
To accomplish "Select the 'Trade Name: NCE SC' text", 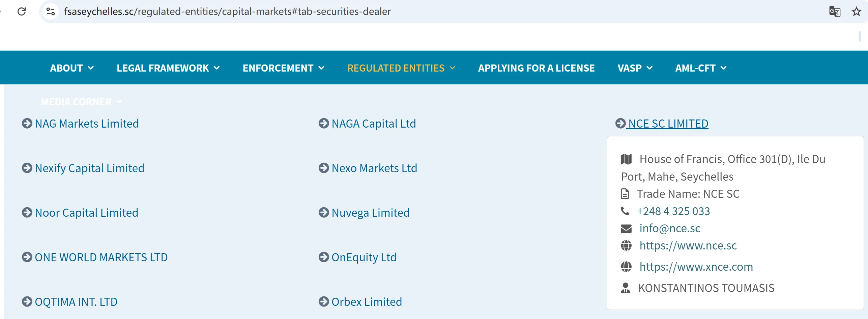I will [688, 194].
